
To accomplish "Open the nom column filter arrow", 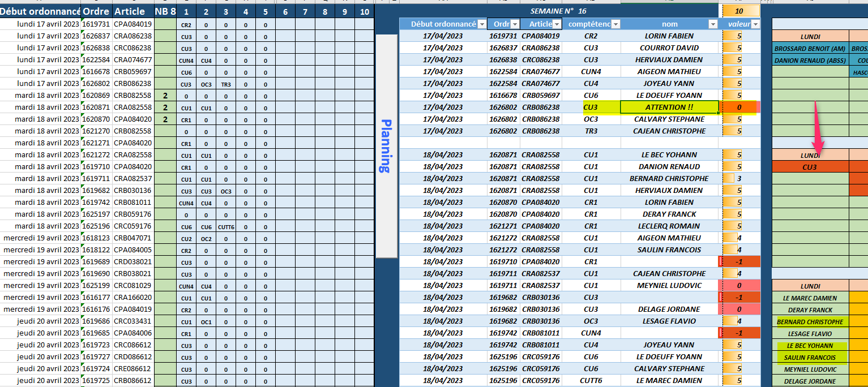I will point(712,24).
